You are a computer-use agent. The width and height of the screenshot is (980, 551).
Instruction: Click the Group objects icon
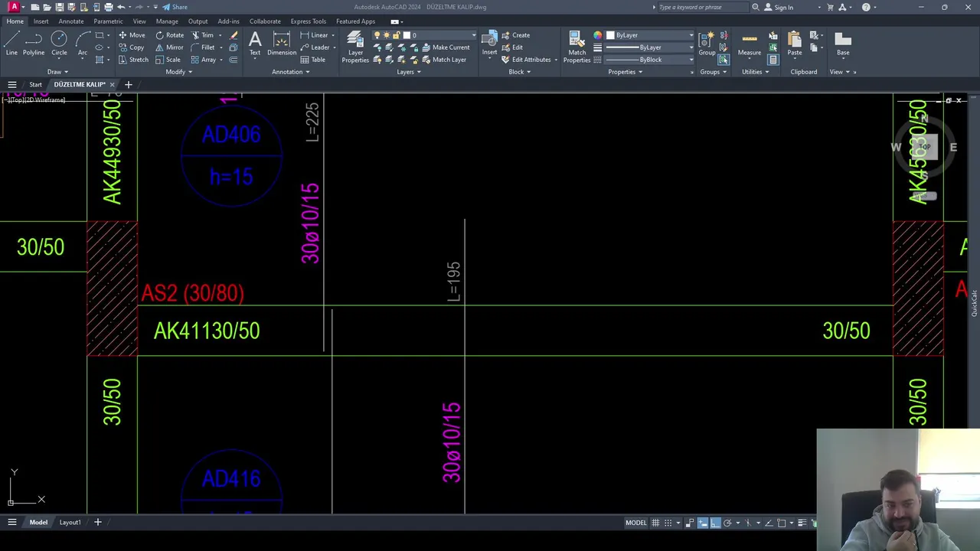(707, 43)
